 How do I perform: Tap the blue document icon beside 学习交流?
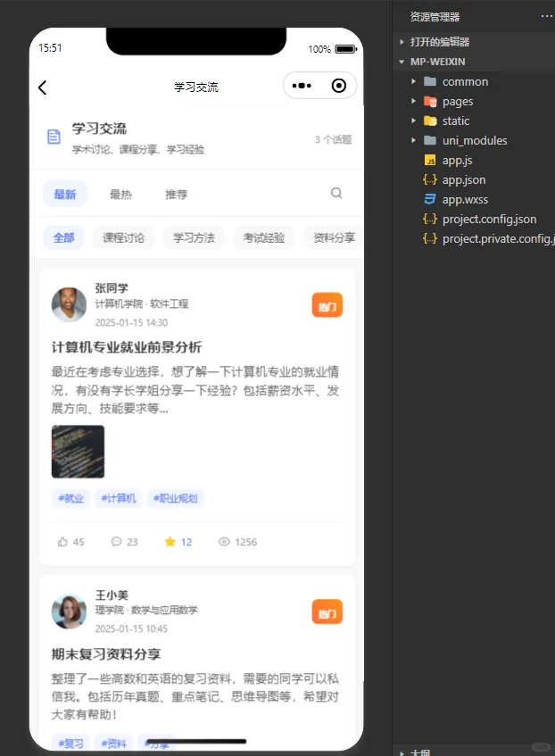(54, 137)
